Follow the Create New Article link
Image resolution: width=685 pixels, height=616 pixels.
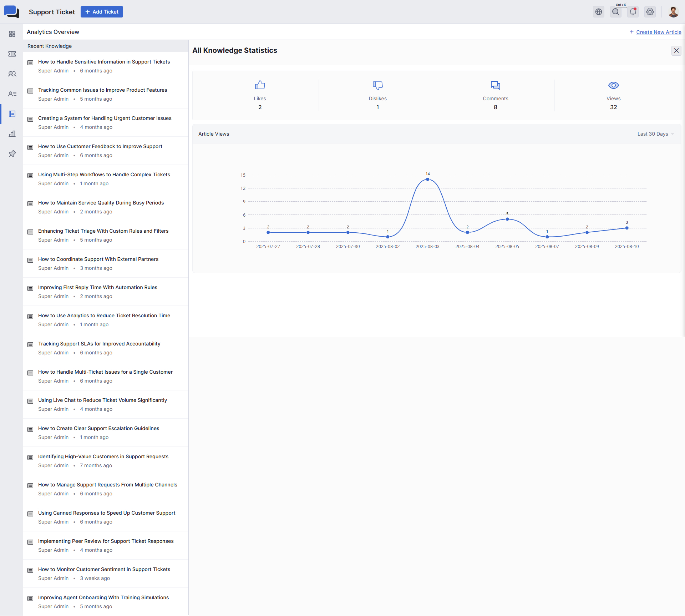[x=659, y=32]
